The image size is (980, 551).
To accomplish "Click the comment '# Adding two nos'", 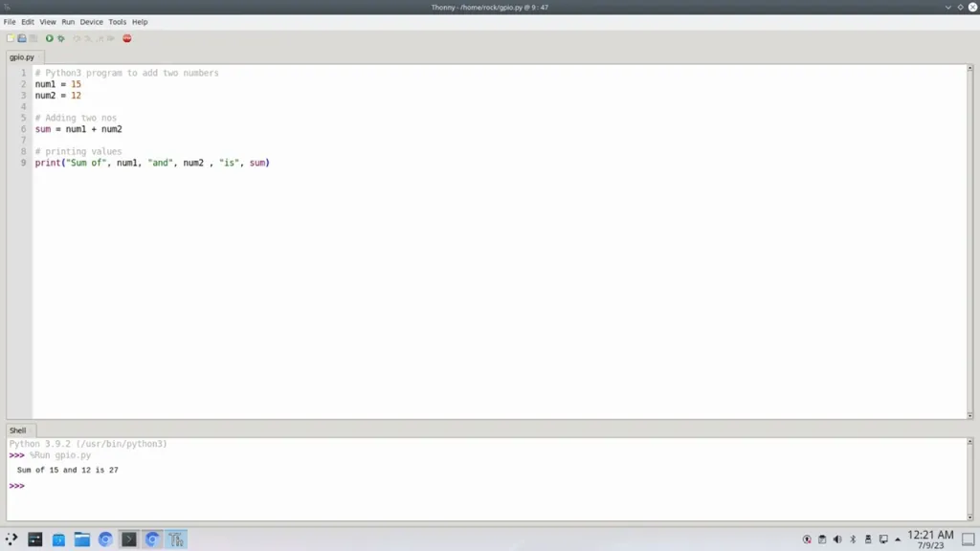I will [76, 118].
